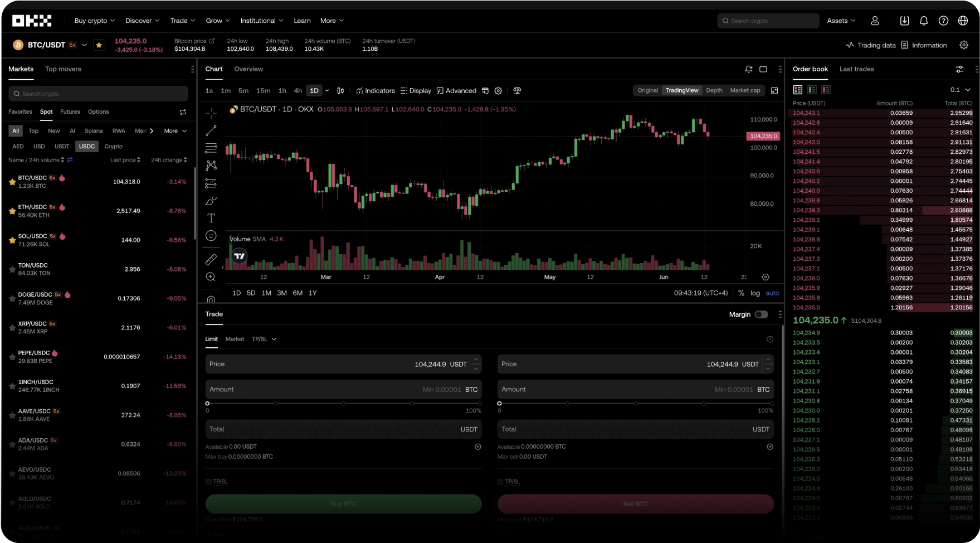Viewport: 980px width, 543px height.
Task: Open the notifications bell
Action: (924, 21)
